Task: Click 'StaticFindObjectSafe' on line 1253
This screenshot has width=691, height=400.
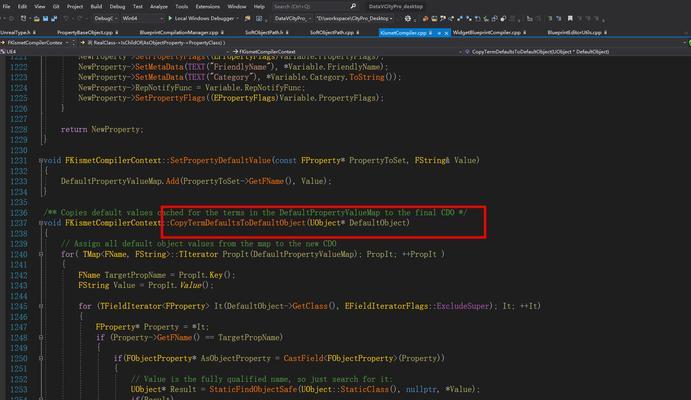Action: (x=253, y=389)
